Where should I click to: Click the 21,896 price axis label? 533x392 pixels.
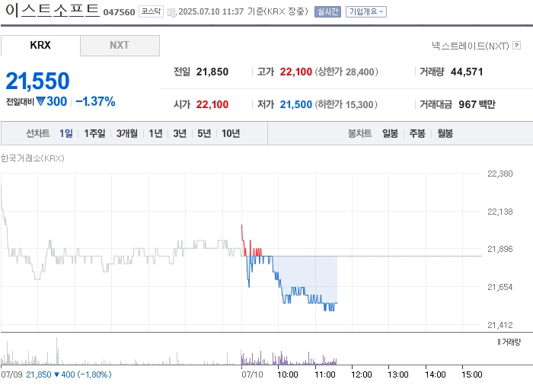point(500,249)
